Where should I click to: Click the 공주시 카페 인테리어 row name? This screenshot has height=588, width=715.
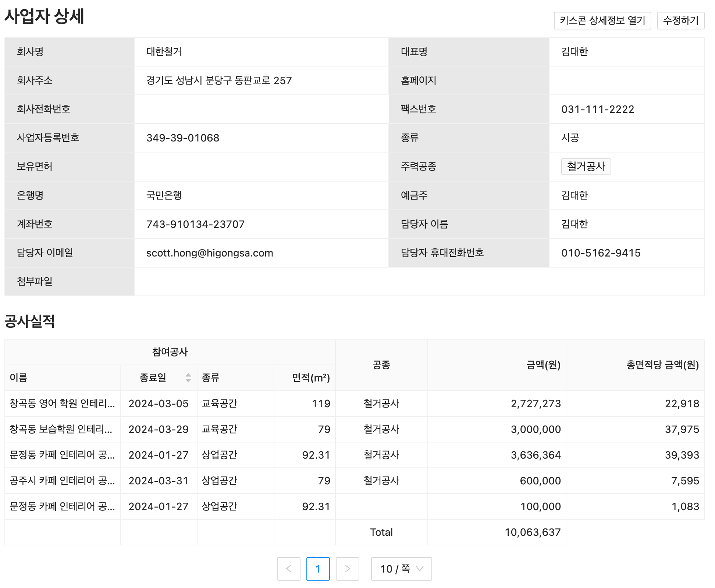pyautogui.click(x=62, y=481)
